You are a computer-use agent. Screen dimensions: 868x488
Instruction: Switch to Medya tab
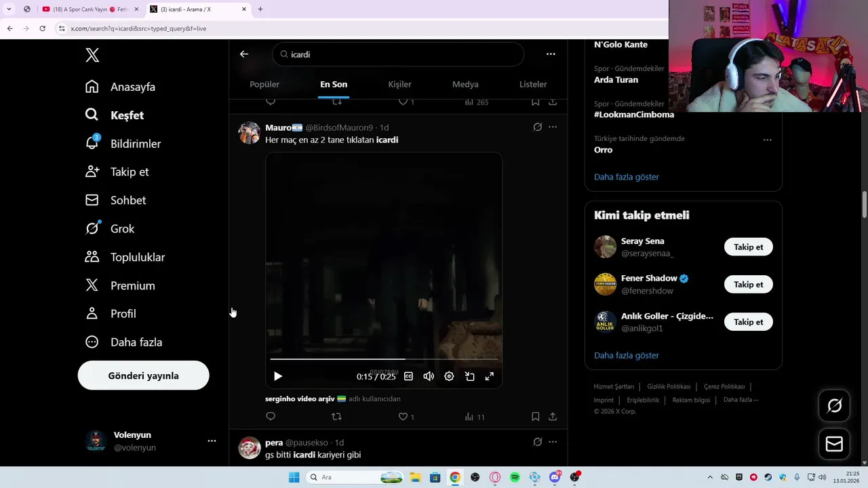[x=465, y=84]
